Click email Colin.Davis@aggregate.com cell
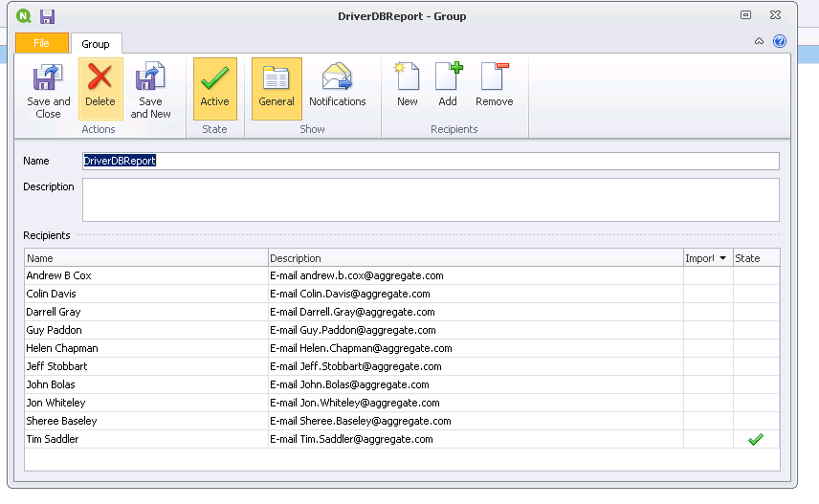The height and width of the screenshot is (504, 819). click(x=476, y=294)
